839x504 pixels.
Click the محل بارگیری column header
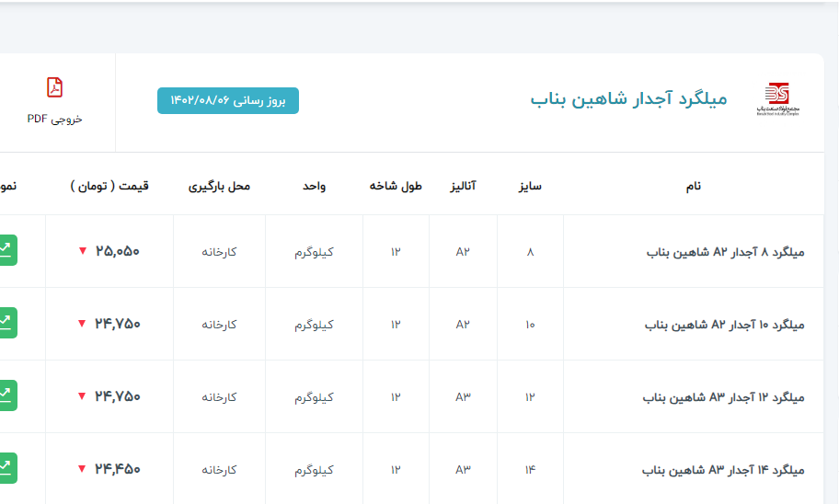(219, 186)
